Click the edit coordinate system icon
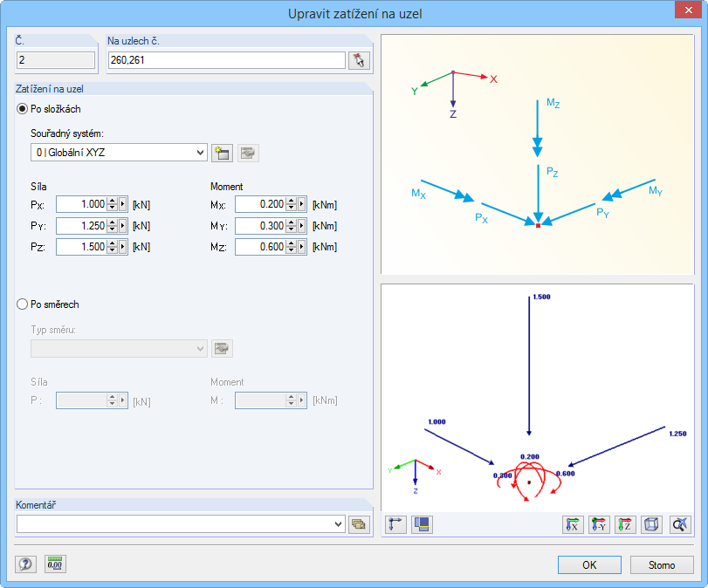The height and width of the screenshot is (588, 708). 248,153
